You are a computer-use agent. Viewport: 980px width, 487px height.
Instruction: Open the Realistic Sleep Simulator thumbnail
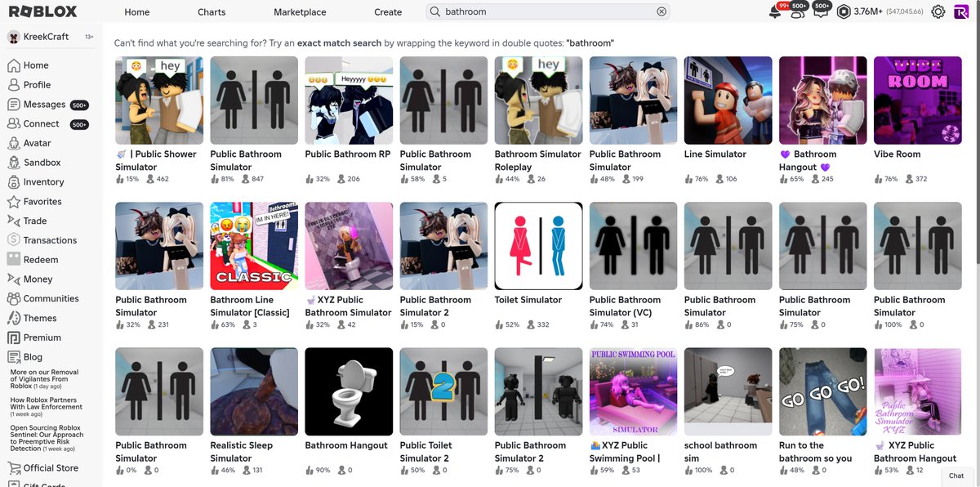click(254, 391)
